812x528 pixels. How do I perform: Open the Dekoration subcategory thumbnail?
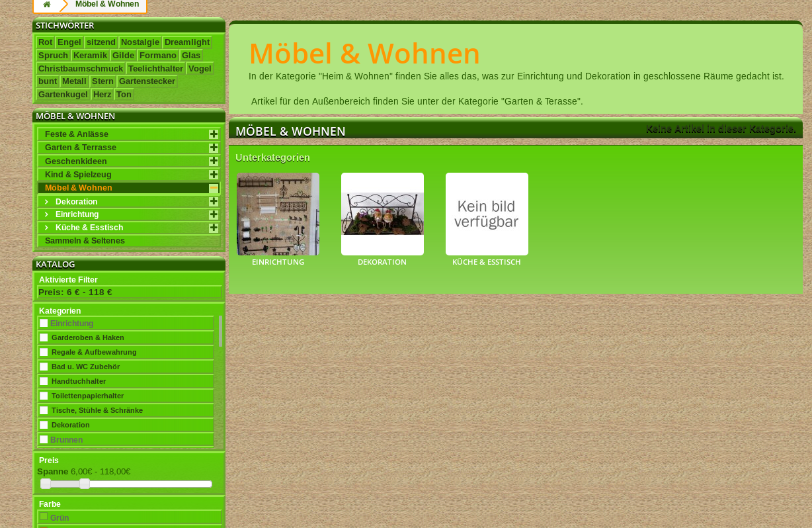coord(382,214)
